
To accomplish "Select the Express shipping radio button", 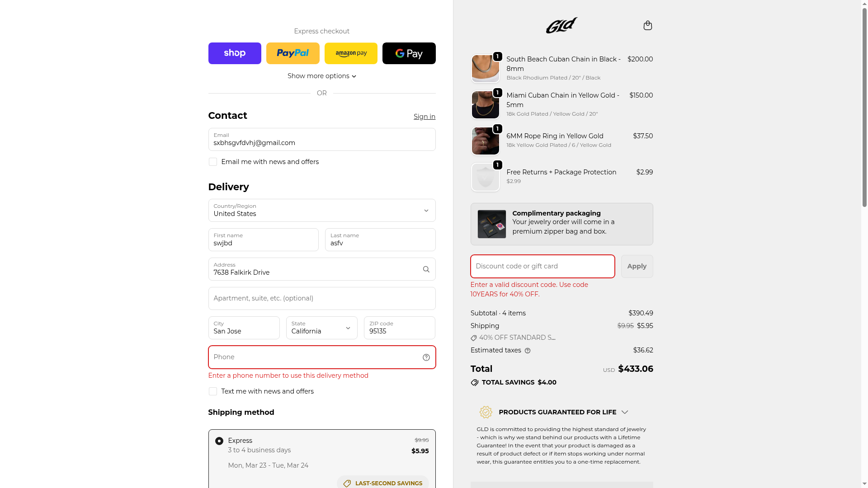I will [x=219, y=441].
